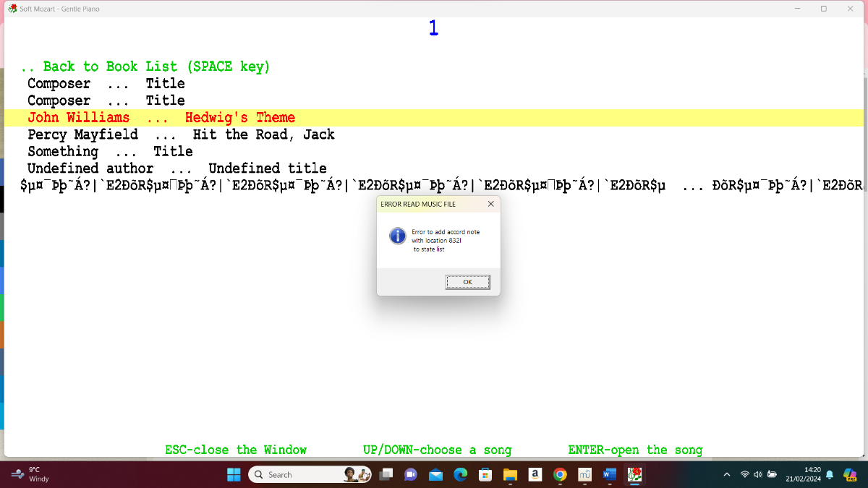This screenshot has width=868, height=488.
Task: Open the 'mu' app icon on taskbar
Action: tap(584, 474)
